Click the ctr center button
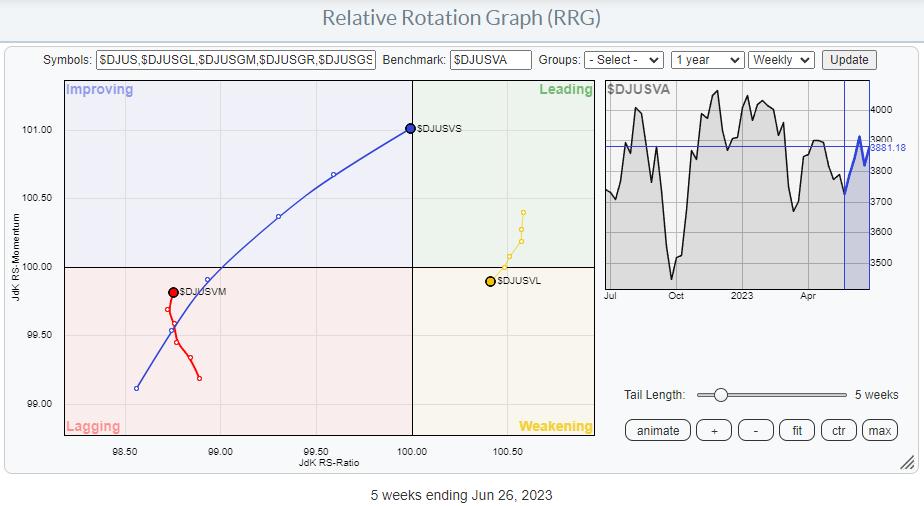Image resolution: width=924 pixels, height=506 pixels. tap(838, 431)
